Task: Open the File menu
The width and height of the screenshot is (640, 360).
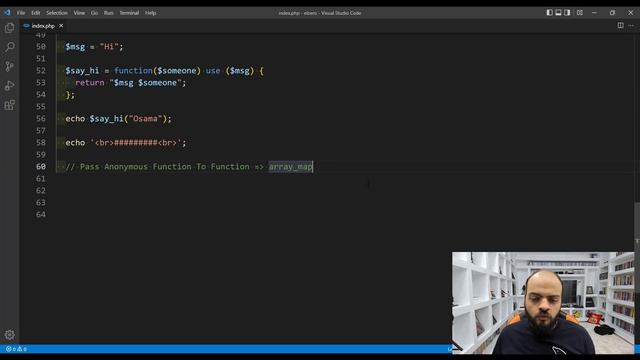Action: point(21,13)
